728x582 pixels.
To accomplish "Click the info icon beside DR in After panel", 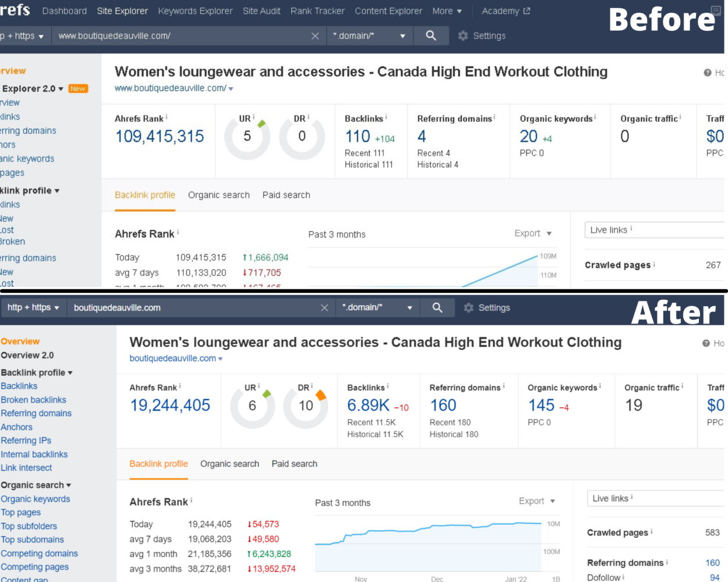I will 312,386.
